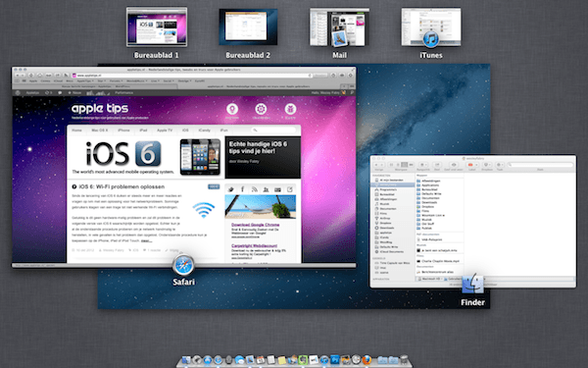The width and height of the screenshot is (588, 368).
Task: Launch Firefox from the Dock
Action: [x=367, y=360]
